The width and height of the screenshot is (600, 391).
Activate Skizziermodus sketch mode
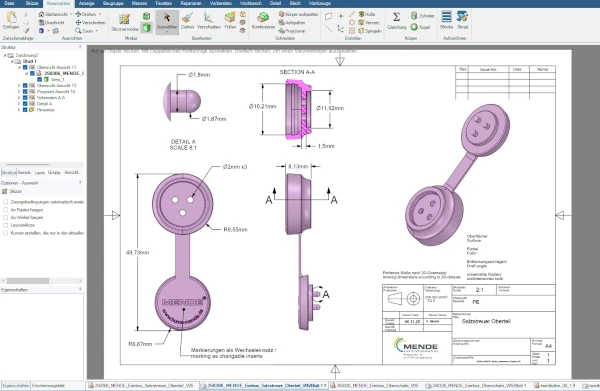(125, 22)
